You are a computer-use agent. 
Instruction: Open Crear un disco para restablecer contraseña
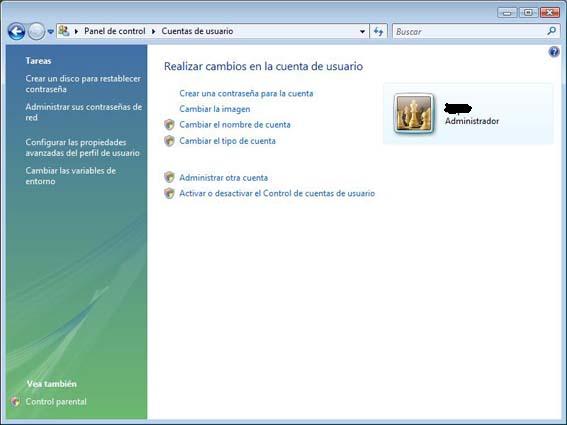pyautogui.click(x=83, y=84)
